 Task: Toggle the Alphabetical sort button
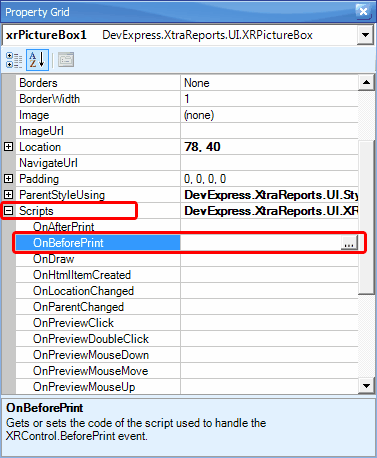click(37, 60)
